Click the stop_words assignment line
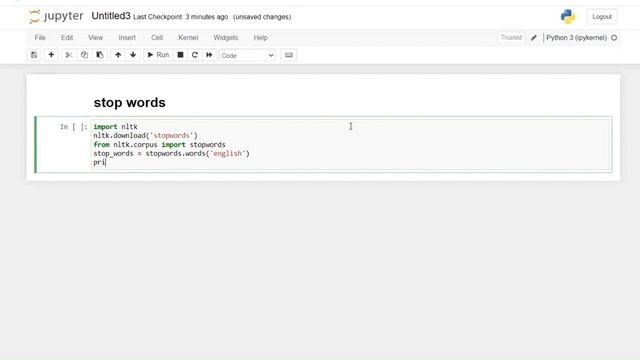The image size is (640, 360). 171,153
